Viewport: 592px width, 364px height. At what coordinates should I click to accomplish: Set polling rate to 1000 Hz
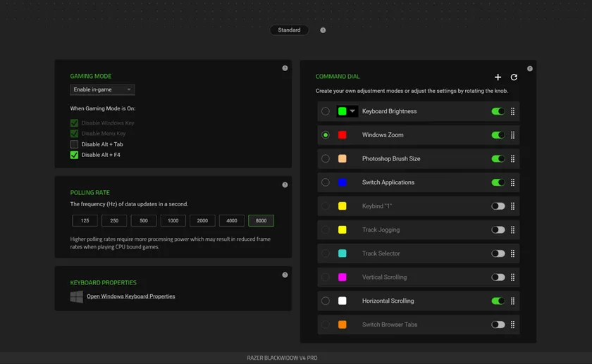173,220
